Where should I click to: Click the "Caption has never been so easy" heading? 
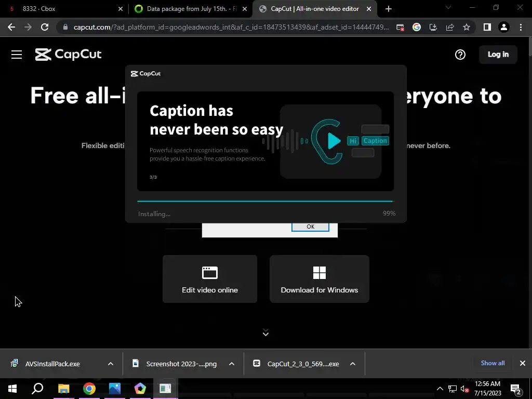pyautogui.click(x=217, y=120)
